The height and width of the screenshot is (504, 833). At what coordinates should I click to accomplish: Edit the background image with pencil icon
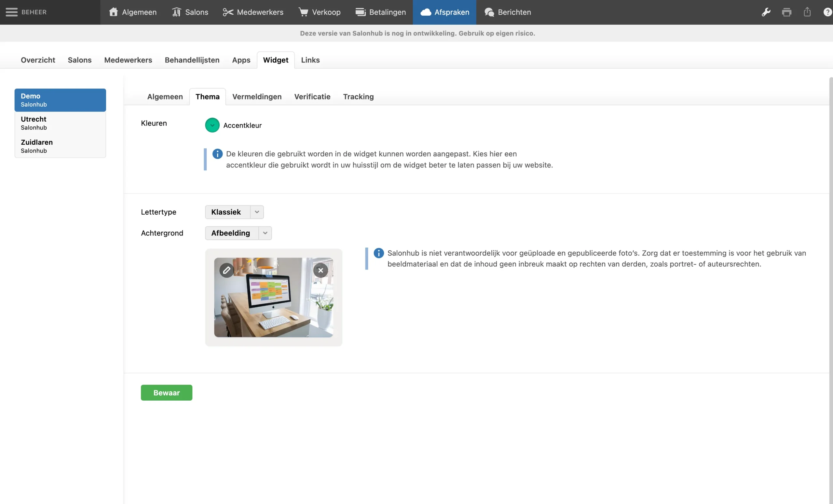click(226, 270)
